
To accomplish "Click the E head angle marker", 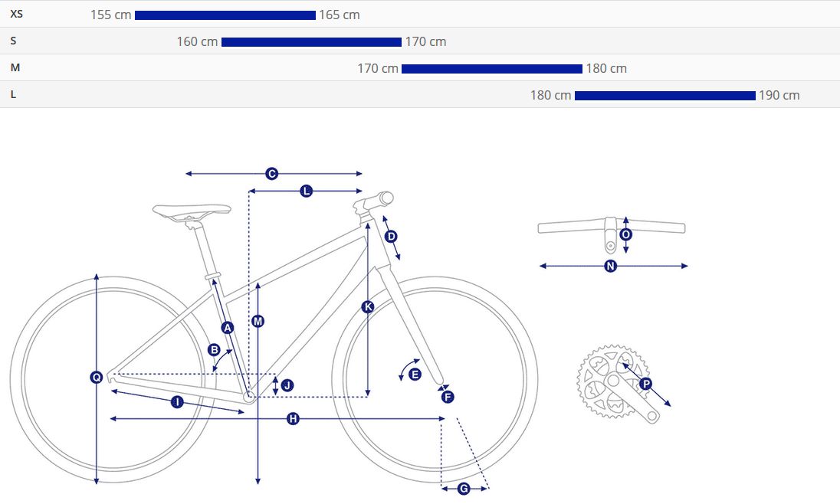I will (x=415, y=375).
